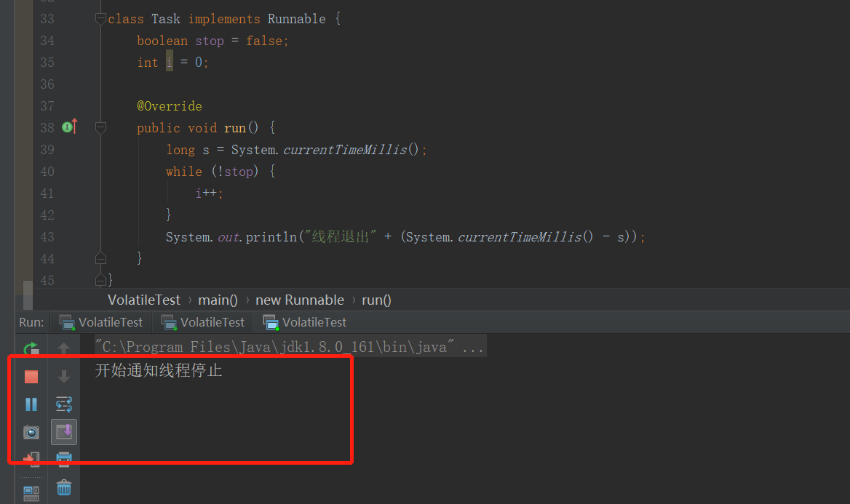Click the @Override annotation
This screenshot has width=850, height=504.
pos(169,106)
